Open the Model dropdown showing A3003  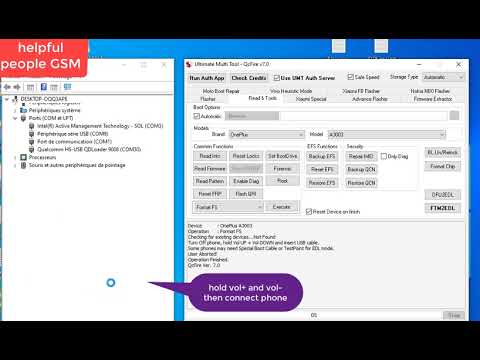point(387,135)
